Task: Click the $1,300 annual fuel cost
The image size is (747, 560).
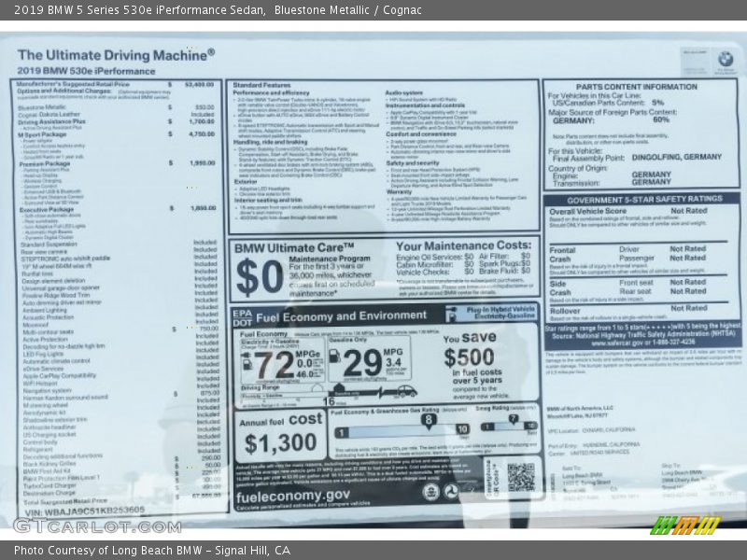Action: point(279,443)
